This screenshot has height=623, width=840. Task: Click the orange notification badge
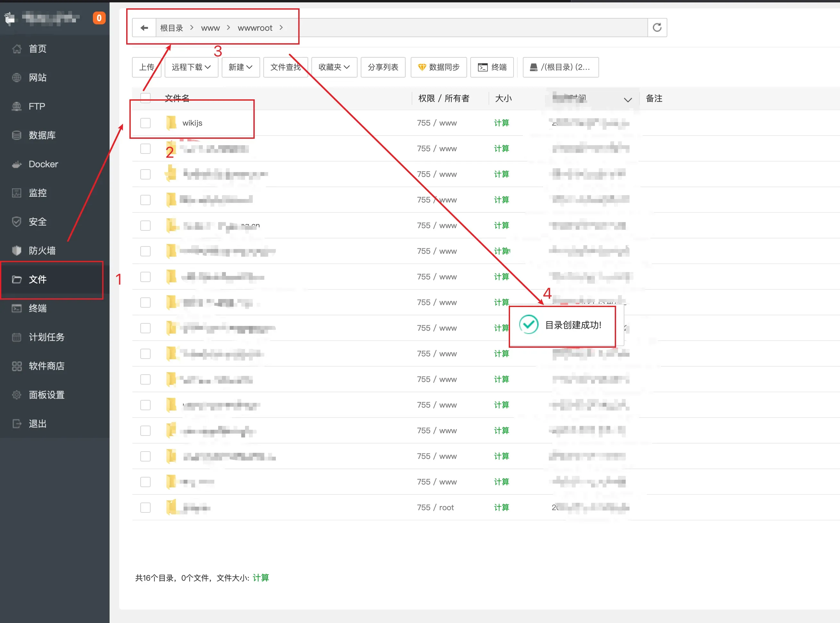click(x=99, y=18)
